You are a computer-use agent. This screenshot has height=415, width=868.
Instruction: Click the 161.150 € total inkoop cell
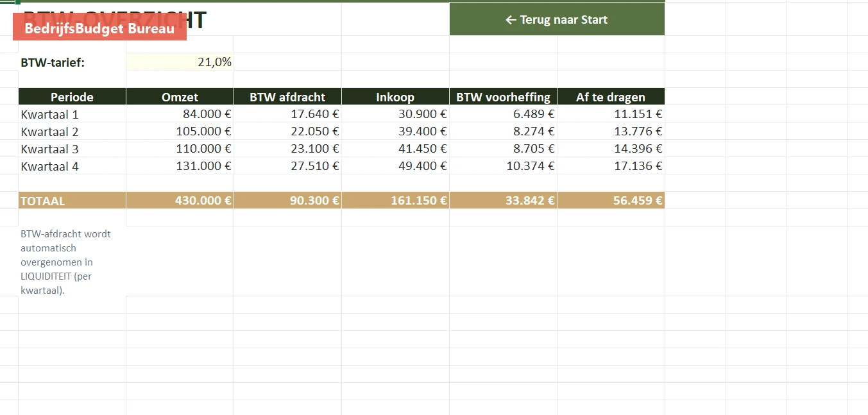pos(395,201)
